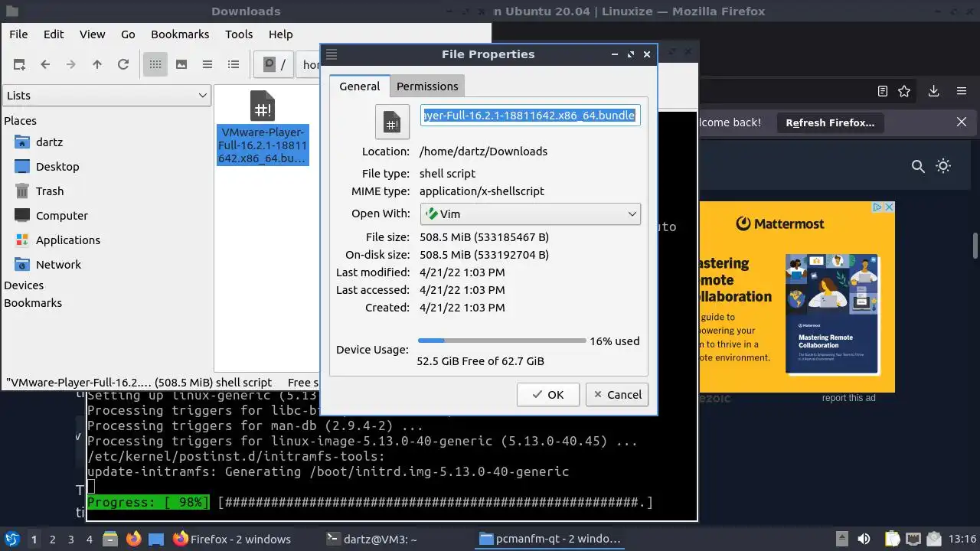This screenshot has width=980, height=551.
Task: Click 'report this ad' link
Action: 848,398
